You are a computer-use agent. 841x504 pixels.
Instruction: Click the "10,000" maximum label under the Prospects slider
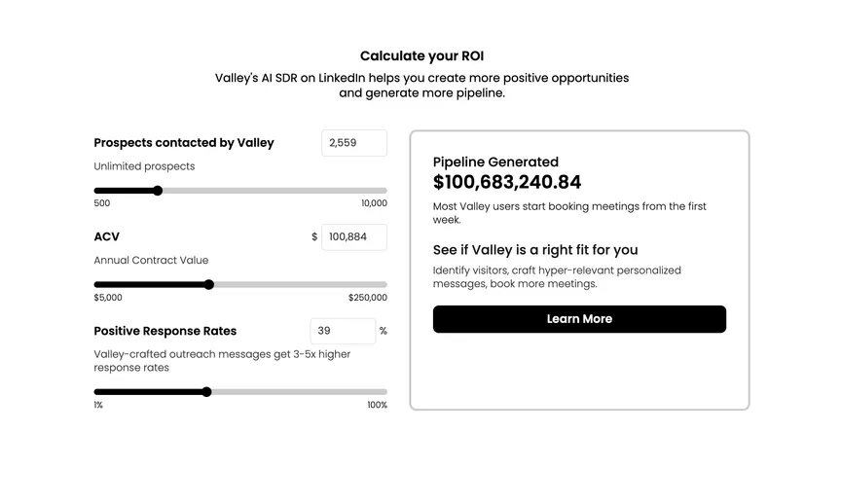(x=374, y=203)
